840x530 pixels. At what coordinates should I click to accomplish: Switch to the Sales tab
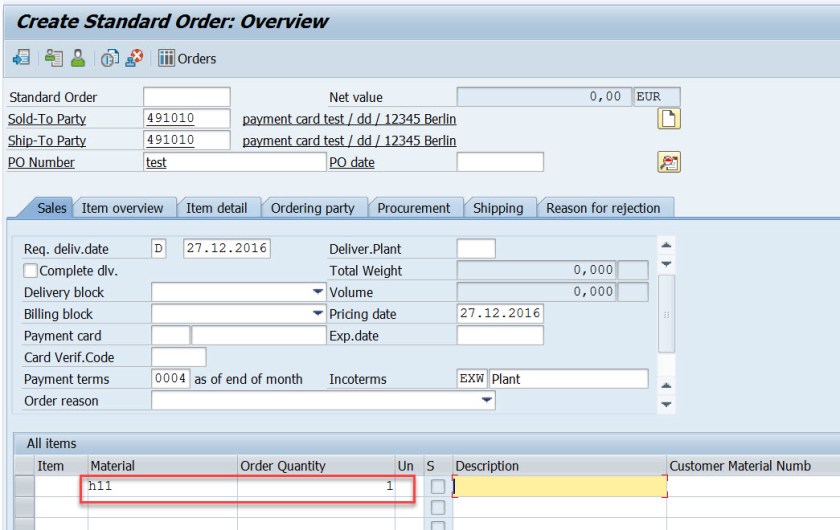tap(51, 208)
